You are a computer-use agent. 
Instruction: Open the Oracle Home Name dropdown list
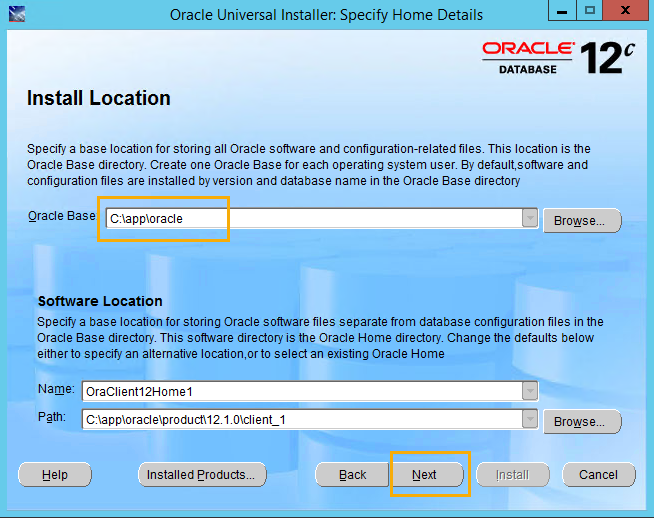click(530, 391)
